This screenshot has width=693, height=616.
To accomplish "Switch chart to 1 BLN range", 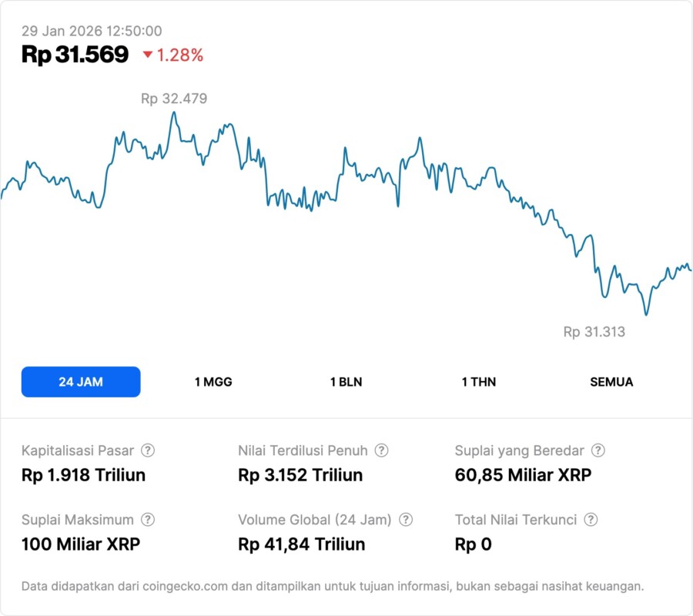I will 346,382.
